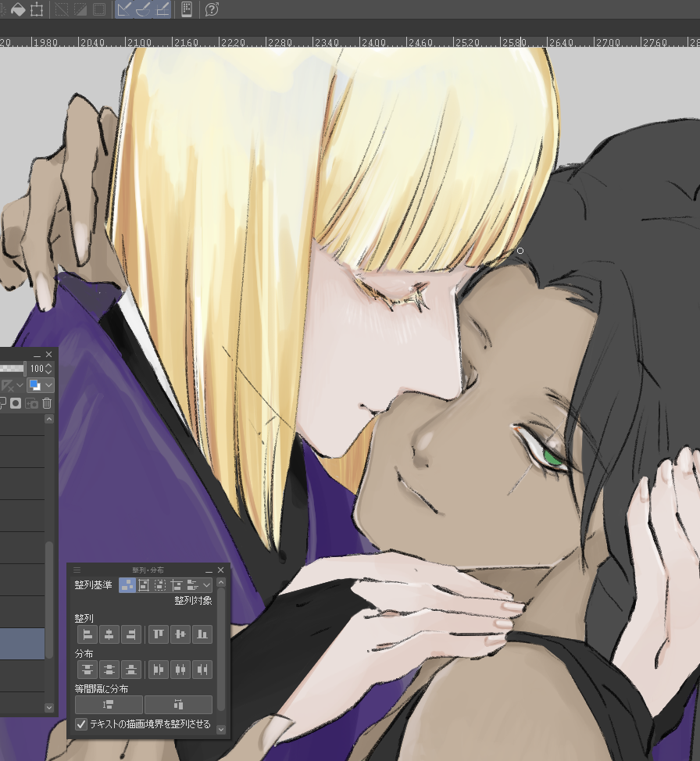
Task: Toggle Snap to Grid in toolbar
Action: pos(162,9)
